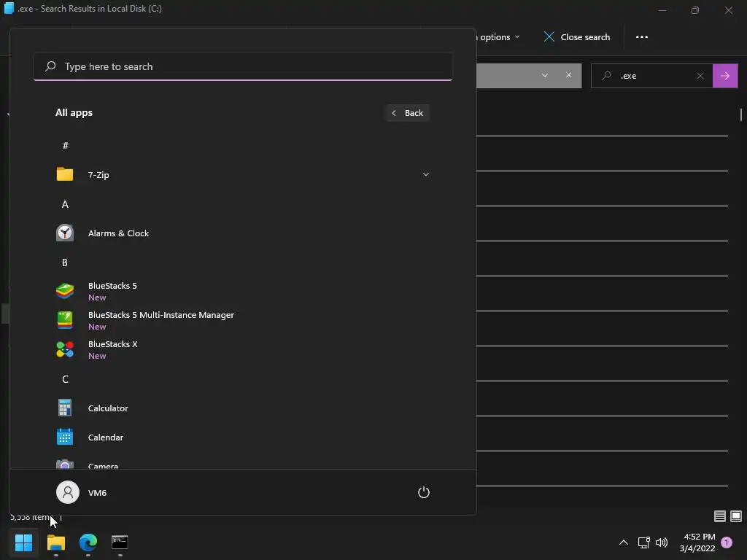Select the File Explorer title bar icon

point(9,8)
